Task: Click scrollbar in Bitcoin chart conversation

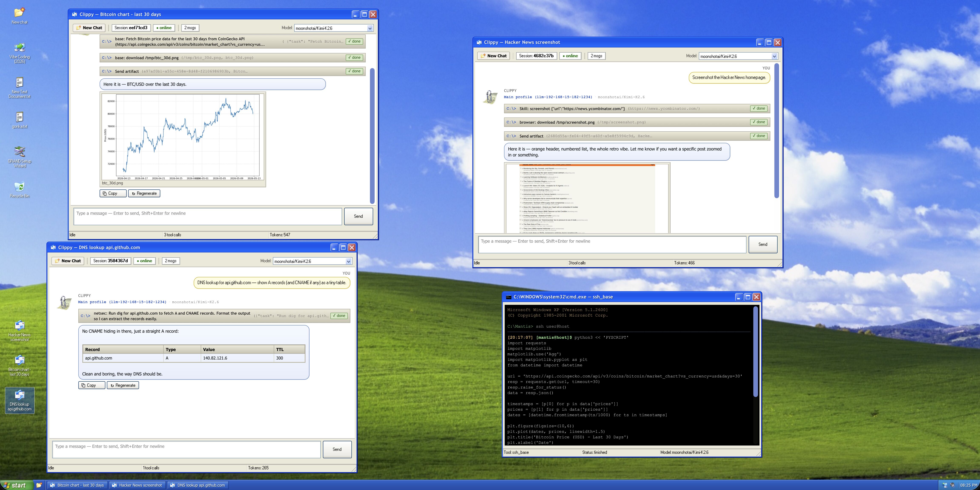Action: [372, 136]
